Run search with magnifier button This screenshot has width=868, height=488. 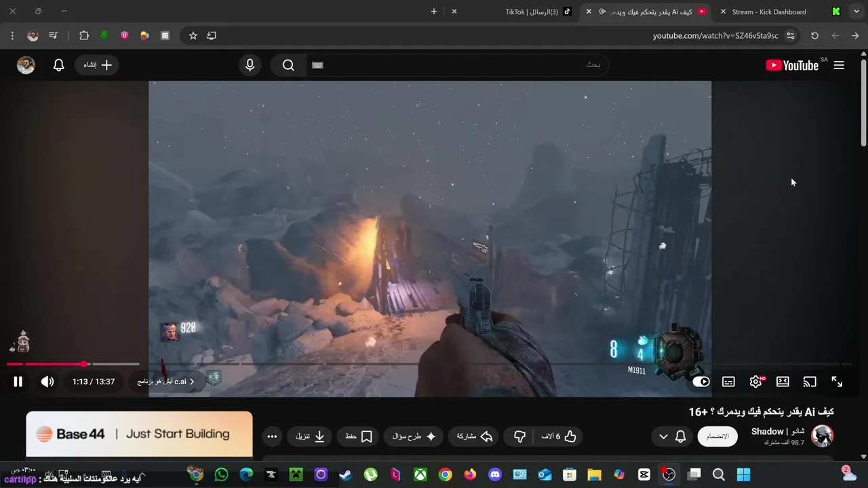(x=288, y=65)
